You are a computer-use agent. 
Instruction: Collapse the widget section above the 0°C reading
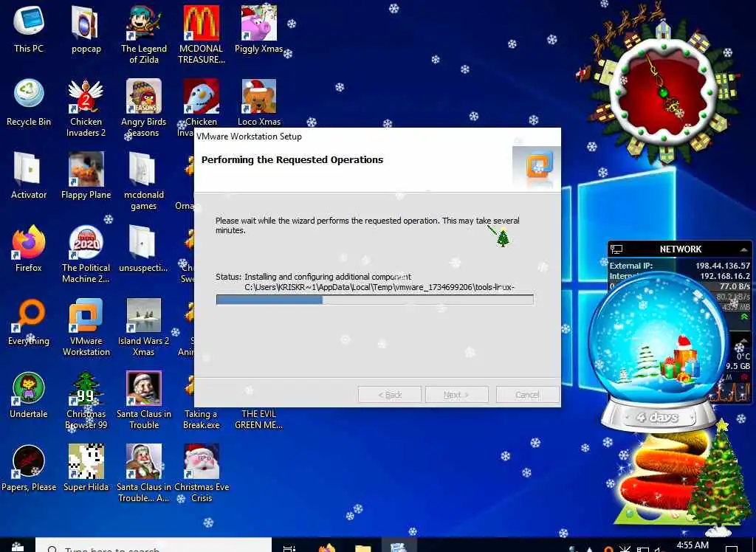tap(743, 340)
